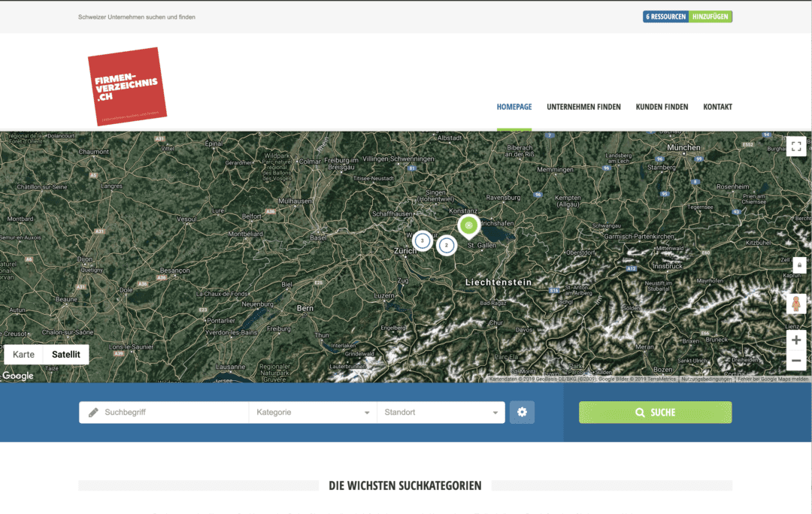Select the marker labeled 2 on the map

(x=447, y=244)
